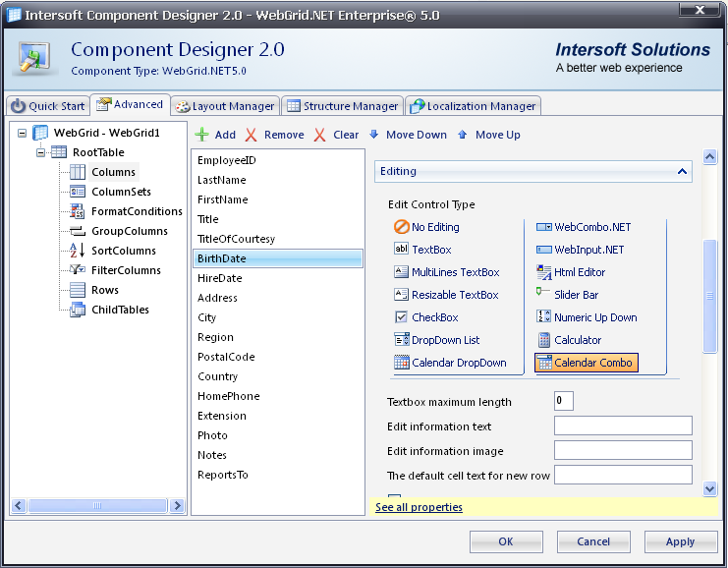
Task: Pick the Calculator icon
Action: click(544, 340)
